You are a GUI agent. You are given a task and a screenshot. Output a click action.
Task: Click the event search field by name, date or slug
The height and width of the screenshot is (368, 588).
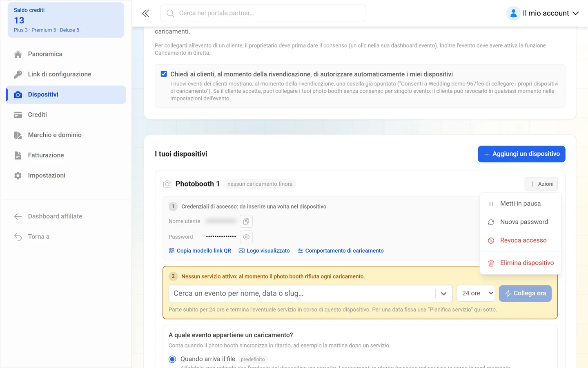click(x=302, y=294)
